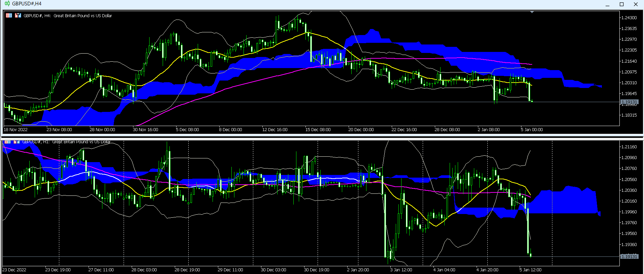644x274 pixels.
Task: Click the 27 Dec 11:00 time label
Action: 101,270
